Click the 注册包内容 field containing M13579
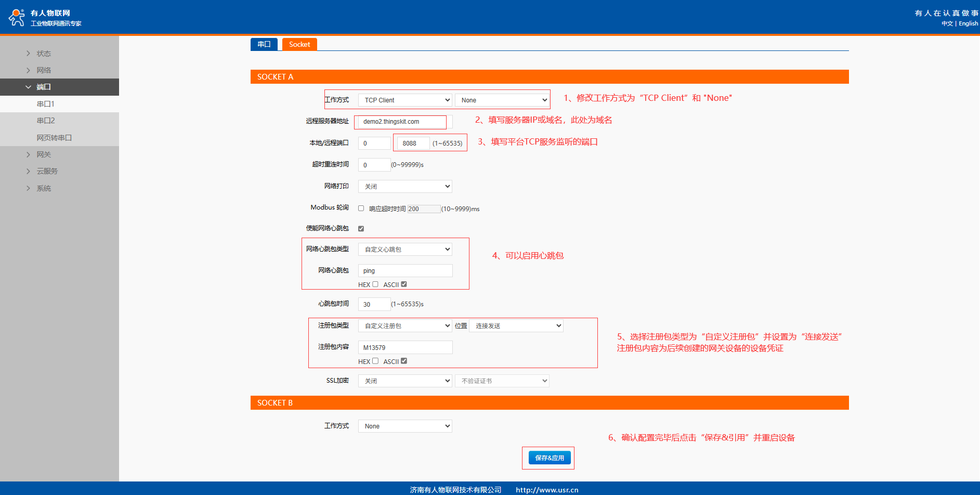Screen dimensions: 980x495 coord(405,347)
